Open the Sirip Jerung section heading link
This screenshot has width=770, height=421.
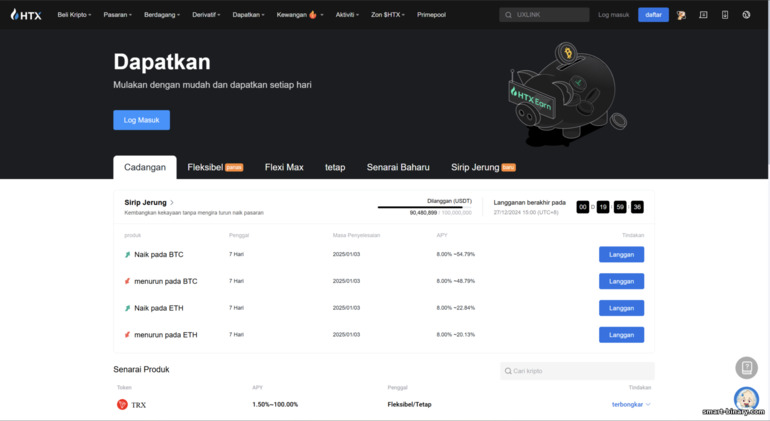(149, 202)
